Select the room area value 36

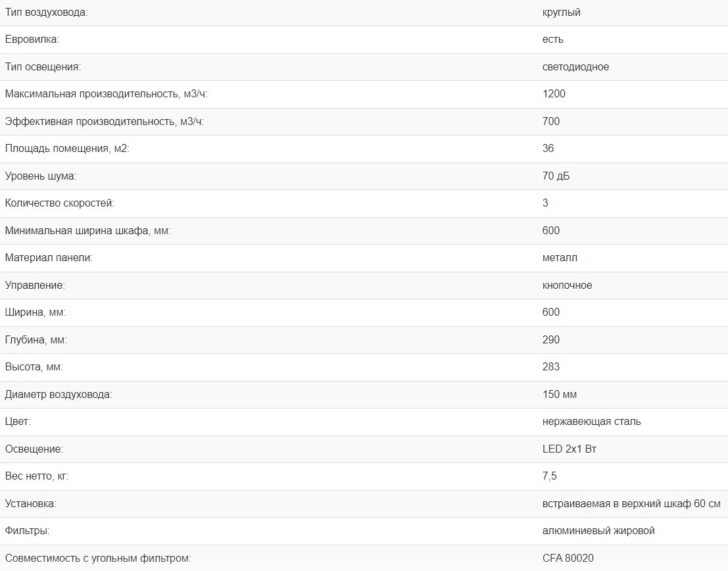tap(548, 149)
